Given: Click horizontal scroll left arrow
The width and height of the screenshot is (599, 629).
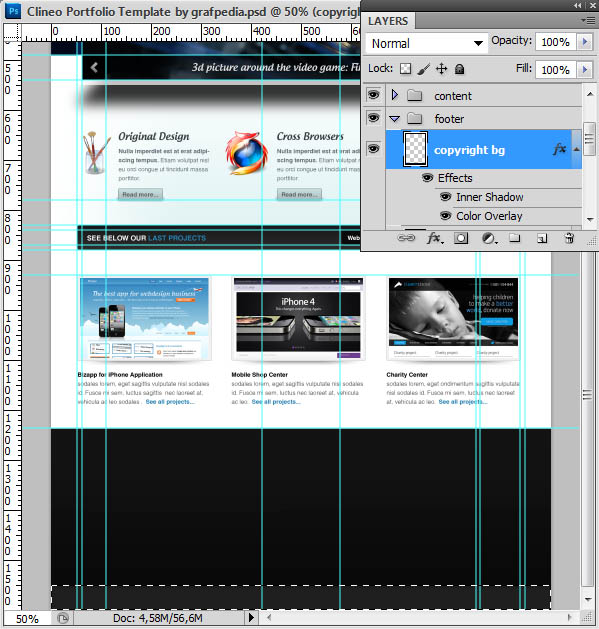Looking at the screenshot, I should coord(268,617).
